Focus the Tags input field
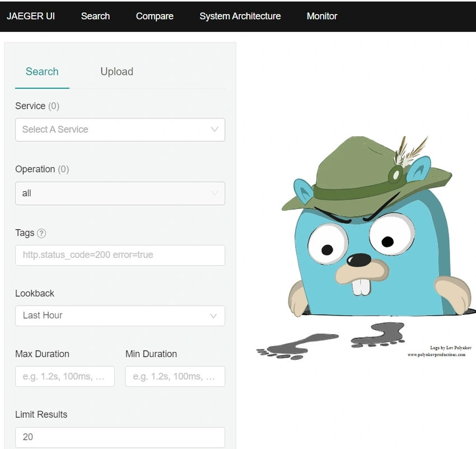 [120, 255]
